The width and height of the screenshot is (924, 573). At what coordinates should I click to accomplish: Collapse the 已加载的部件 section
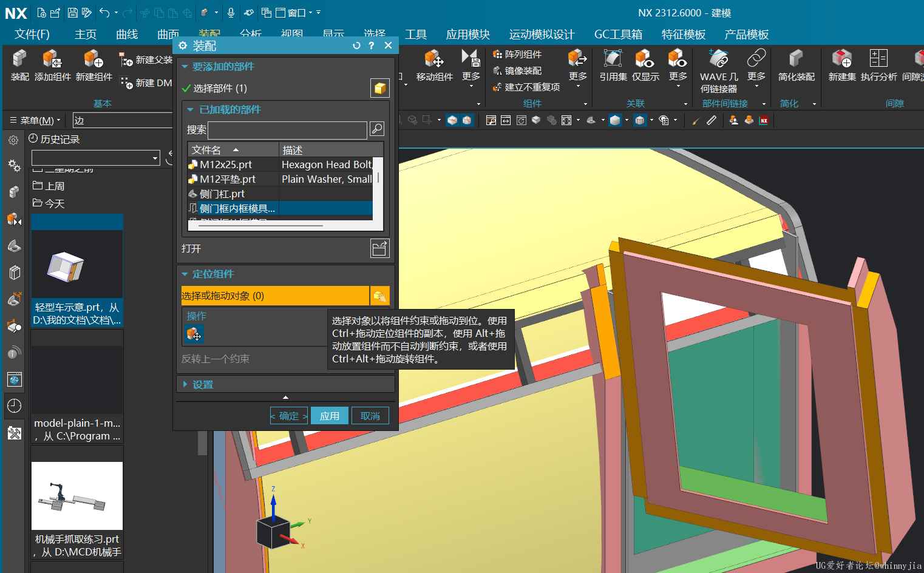click(190, 109)
